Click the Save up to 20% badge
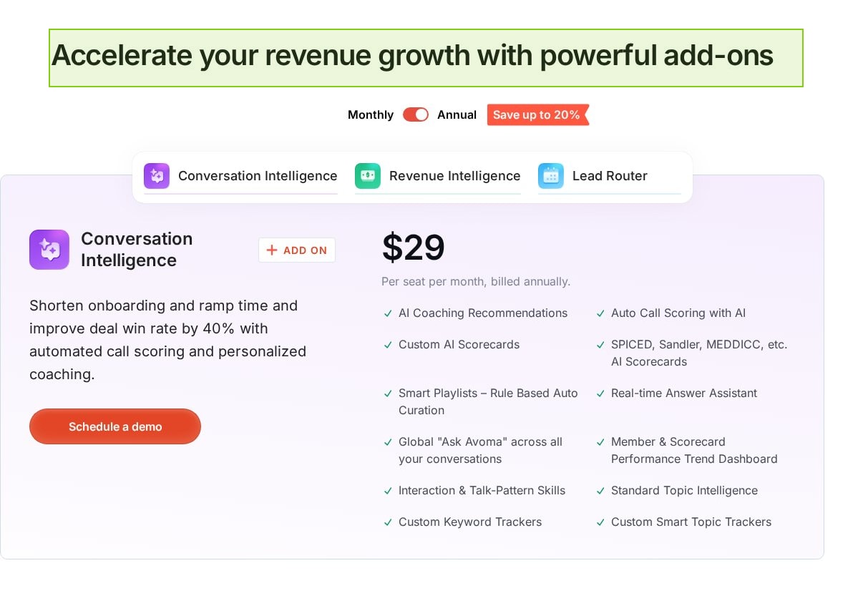The height and width of the screenshot is (616, 858). pos(537,115)
